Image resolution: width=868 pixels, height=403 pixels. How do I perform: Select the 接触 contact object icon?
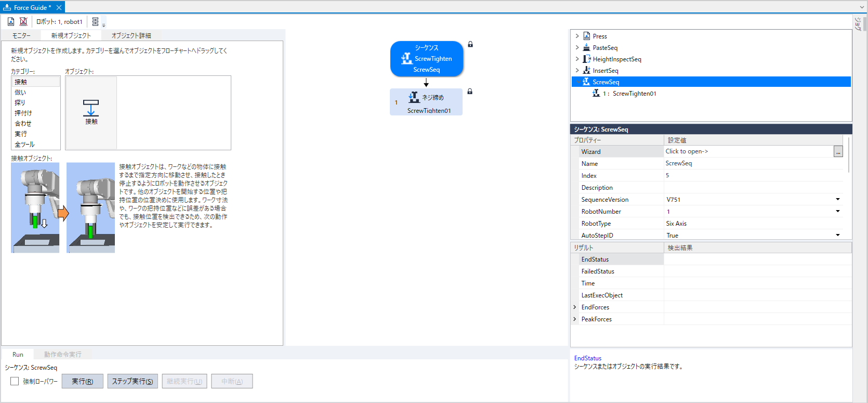(x=91, y=112)
